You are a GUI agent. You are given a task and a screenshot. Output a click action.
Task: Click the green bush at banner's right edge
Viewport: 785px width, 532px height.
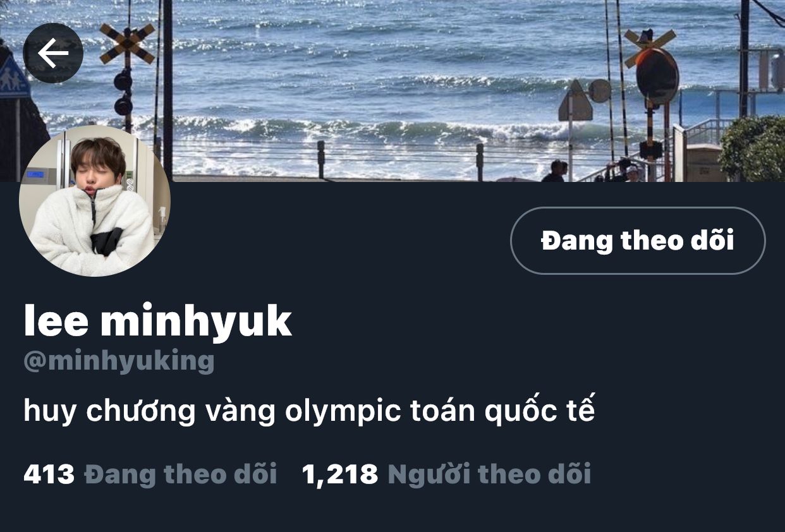(753, 148)
